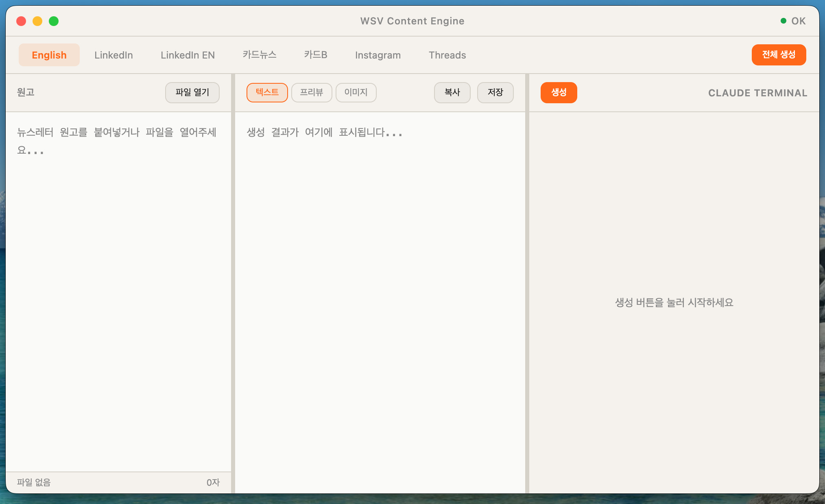825x504 pixels.
Task: Select the LinkedIn EN tab
Action: (188, 55)
